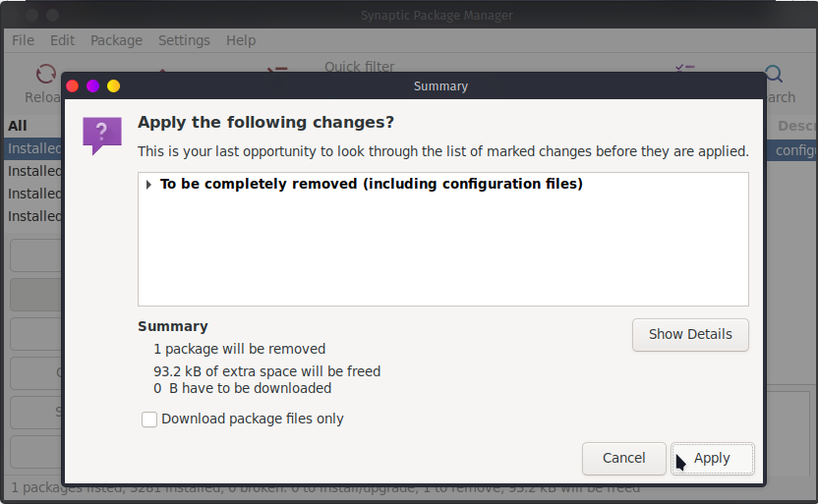Open the Package menu
Screen dimensions: 818x504
click(x=116, y=40)
